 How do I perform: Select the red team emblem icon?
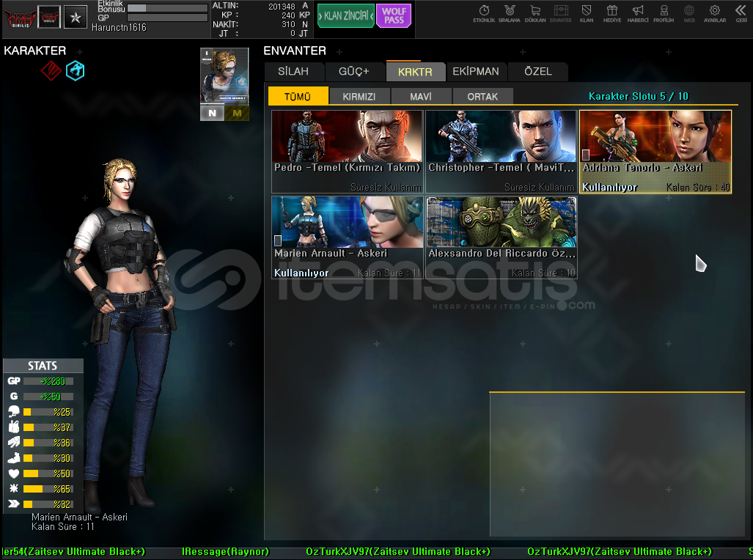click(51, 71)
